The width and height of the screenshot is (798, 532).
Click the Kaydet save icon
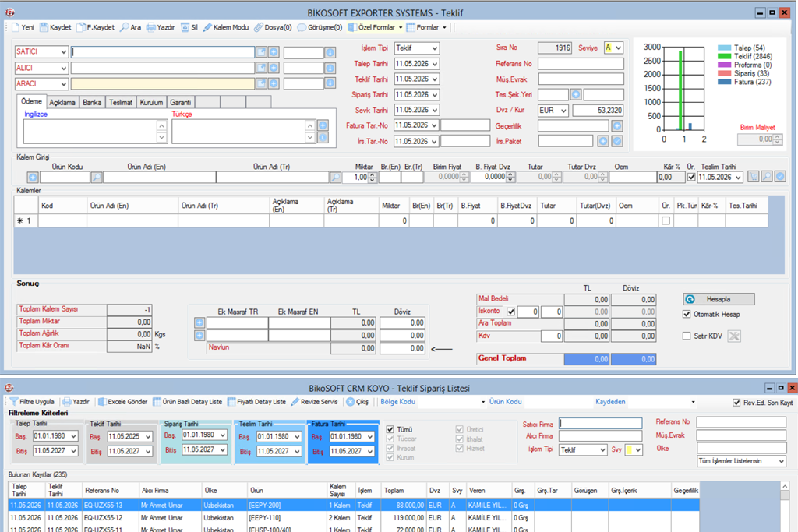coord(44,27)
